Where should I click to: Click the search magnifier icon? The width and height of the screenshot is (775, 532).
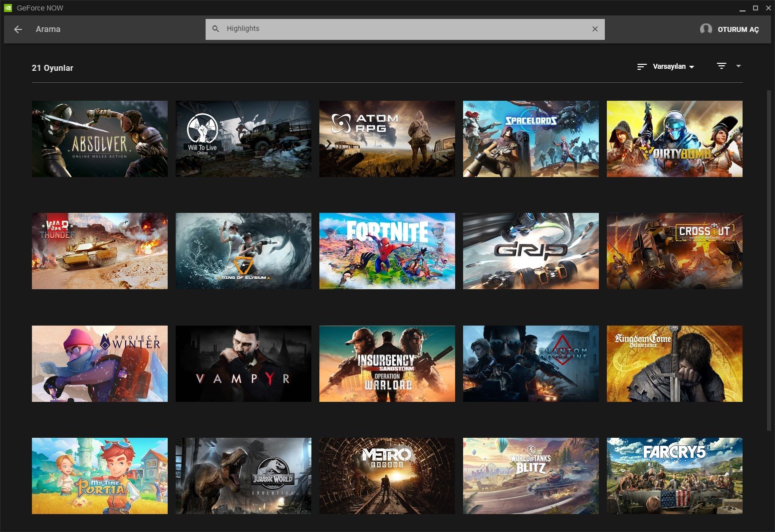coord(216,29)
